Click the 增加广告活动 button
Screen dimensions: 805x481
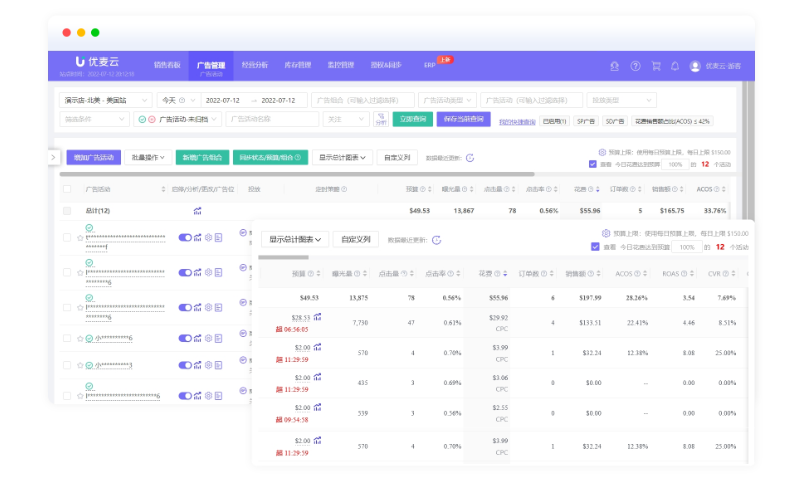tap(94, 157)
